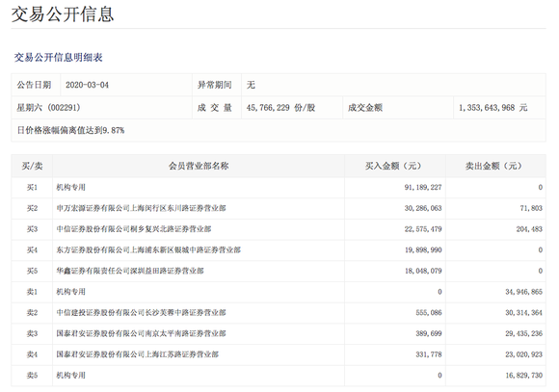
Task: Click the 交易公开信息 page heading
Action: point(63,14)
